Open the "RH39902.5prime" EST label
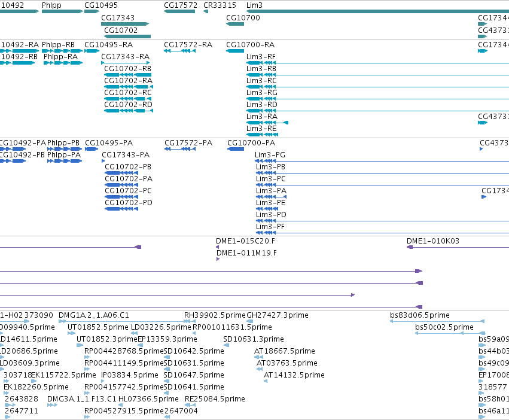Screen dimensions: 509x420 [x=215, y=315]
